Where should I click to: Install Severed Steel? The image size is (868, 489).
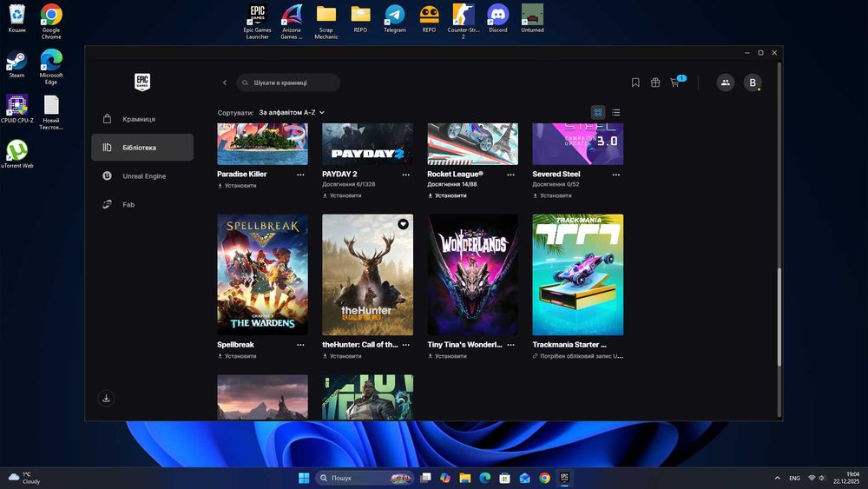tap(552, 195)
